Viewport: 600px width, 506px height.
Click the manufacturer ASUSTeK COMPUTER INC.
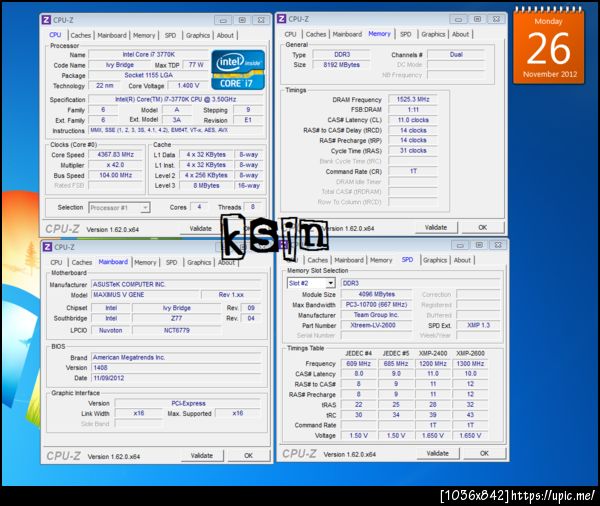click(176, 284)
